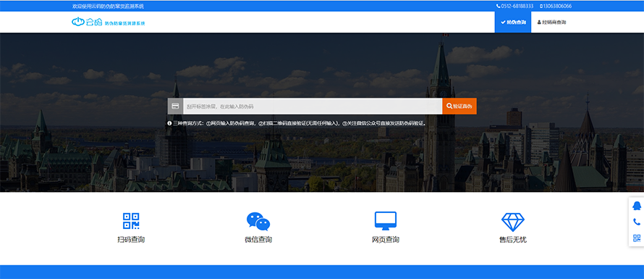
Task: Click the mobile number 13063806066
Action: (x=558, y=7)
